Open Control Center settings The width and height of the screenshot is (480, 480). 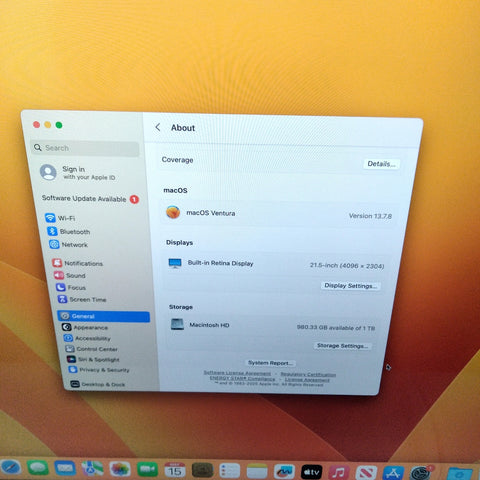point(92,349)
